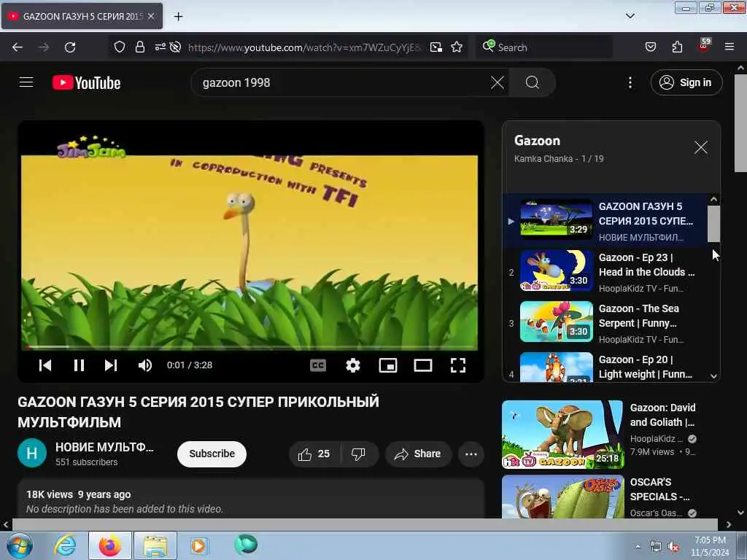Play Gazoon The Sea Serpent from playlist
747x560 pixels.
coord(605,323)
